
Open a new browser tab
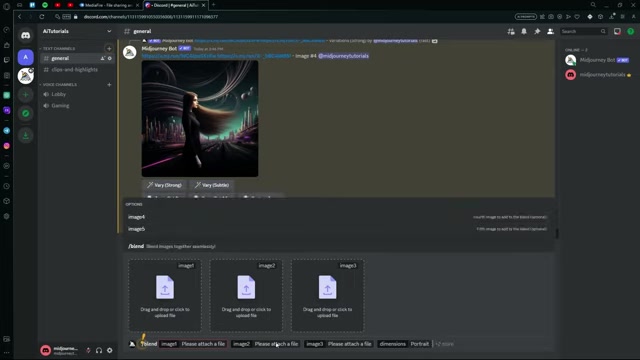click(213, 5)
